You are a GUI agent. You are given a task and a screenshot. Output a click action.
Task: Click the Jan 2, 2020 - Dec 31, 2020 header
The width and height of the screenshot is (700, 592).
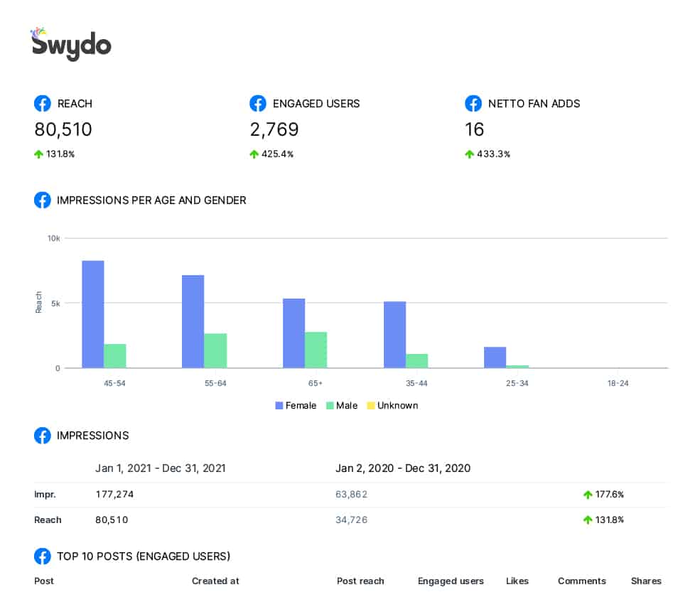[x=403, y=468]
